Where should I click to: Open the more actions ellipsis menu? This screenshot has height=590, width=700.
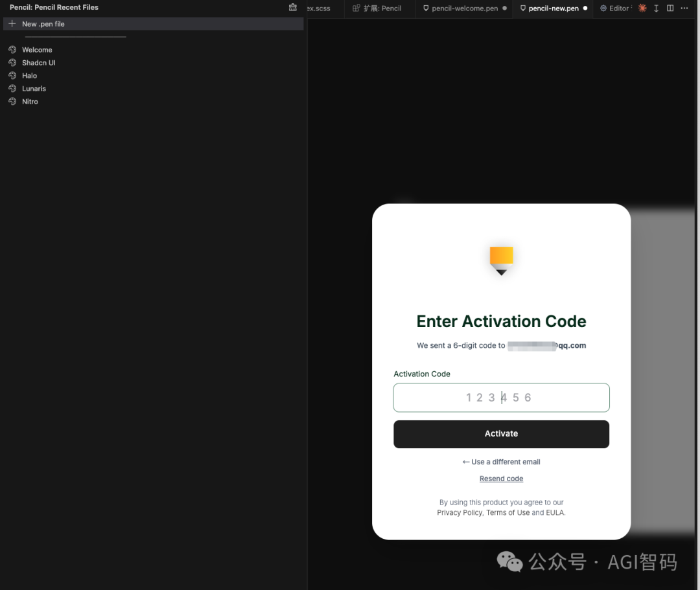(x=684, y=8)
